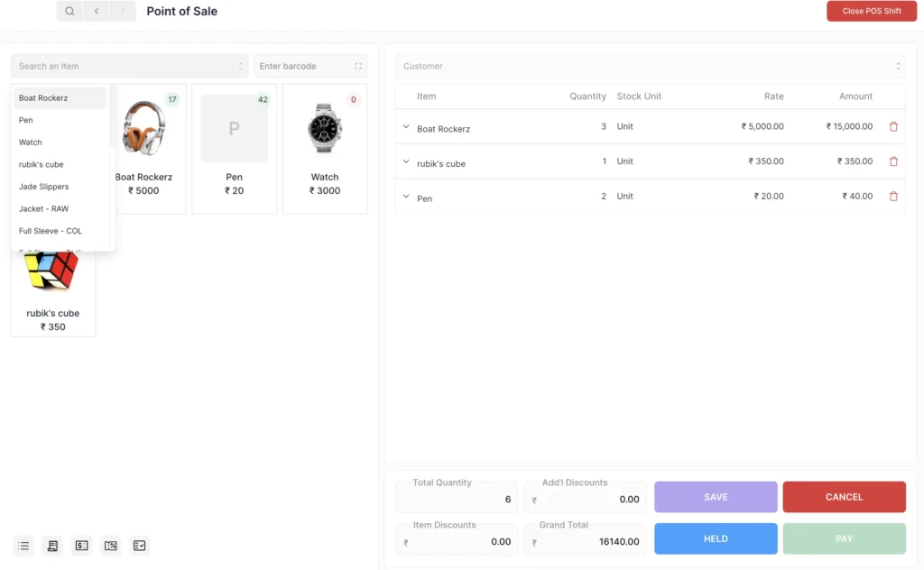Viewport: 924px width, 570px height.
Task: Click the Item Discounts amount field
Action: (457, 538)
